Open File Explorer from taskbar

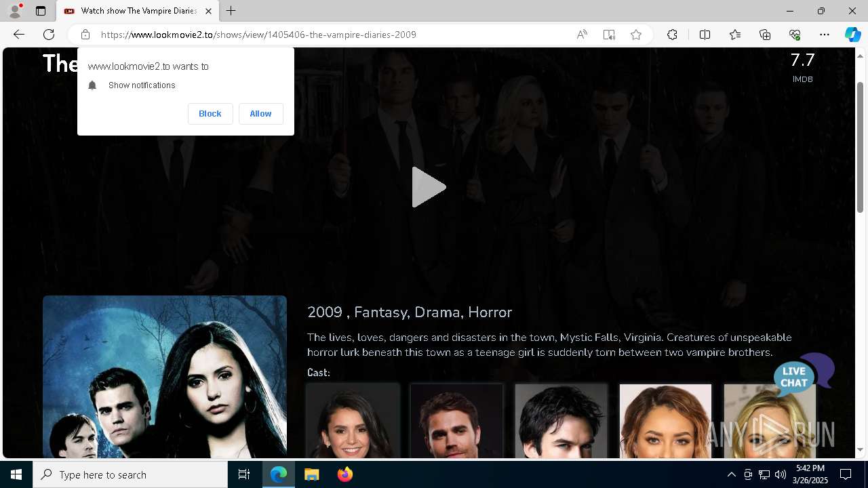click(312, 474)
